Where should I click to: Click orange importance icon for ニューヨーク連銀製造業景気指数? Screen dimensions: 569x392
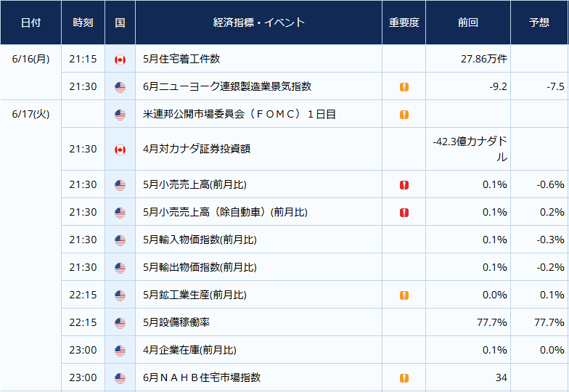(404, 87)
